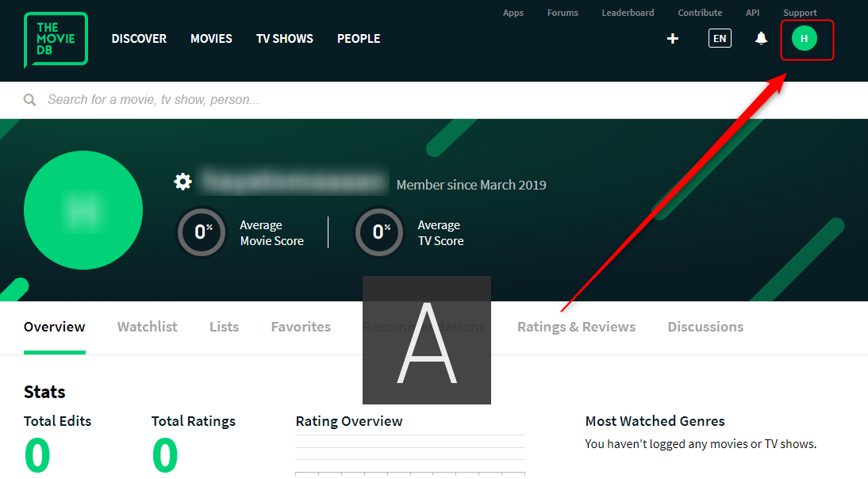868x479 pixels.
Task: Expand the Movies menu
Action: point(211,38)
